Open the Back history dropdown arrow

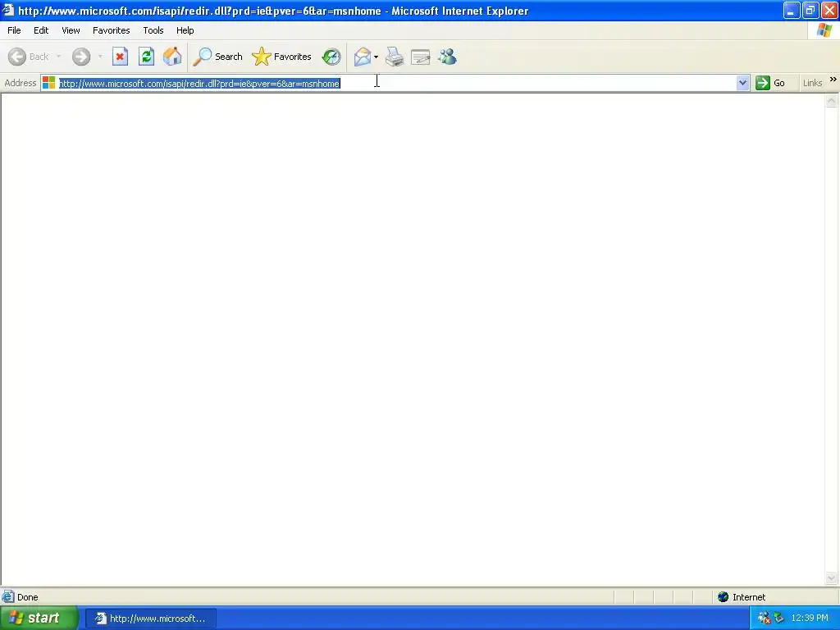point(58,57)
